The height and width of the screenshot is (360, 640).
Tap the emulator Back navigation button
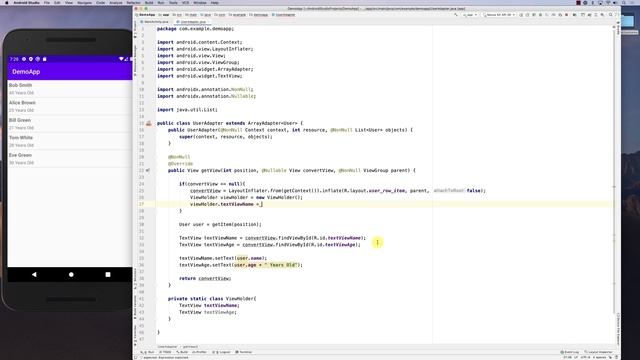pos(34,275)
